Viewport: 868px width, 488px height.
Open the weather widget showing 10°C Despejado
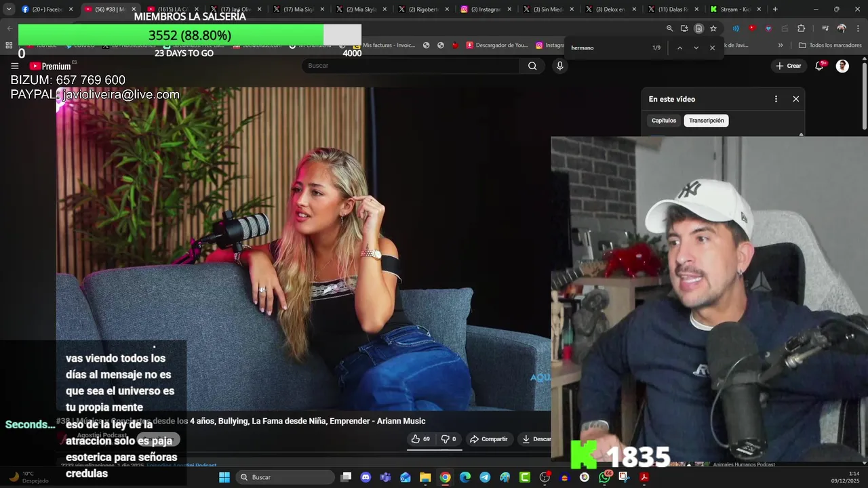click(28, 477)
